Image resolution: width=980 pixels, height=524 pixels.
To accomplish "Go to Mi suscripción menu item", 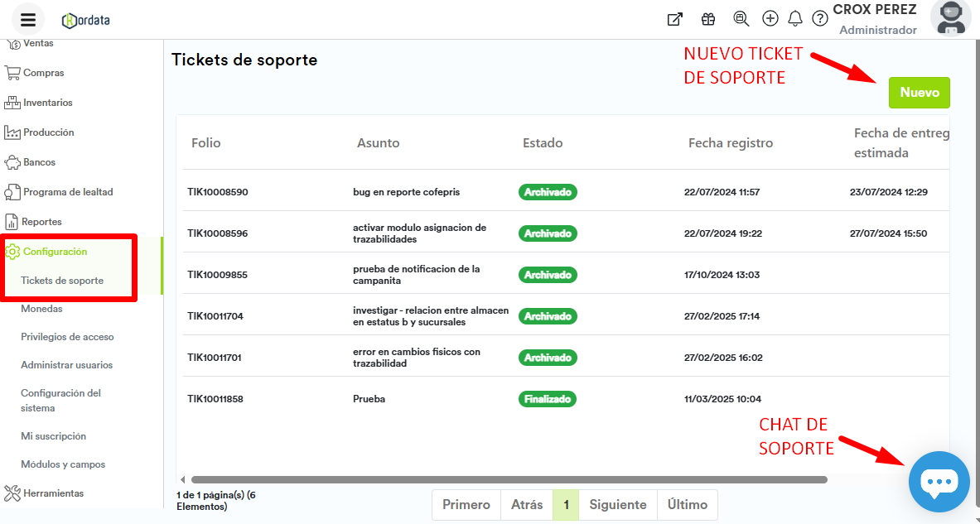I will point(53,436).
